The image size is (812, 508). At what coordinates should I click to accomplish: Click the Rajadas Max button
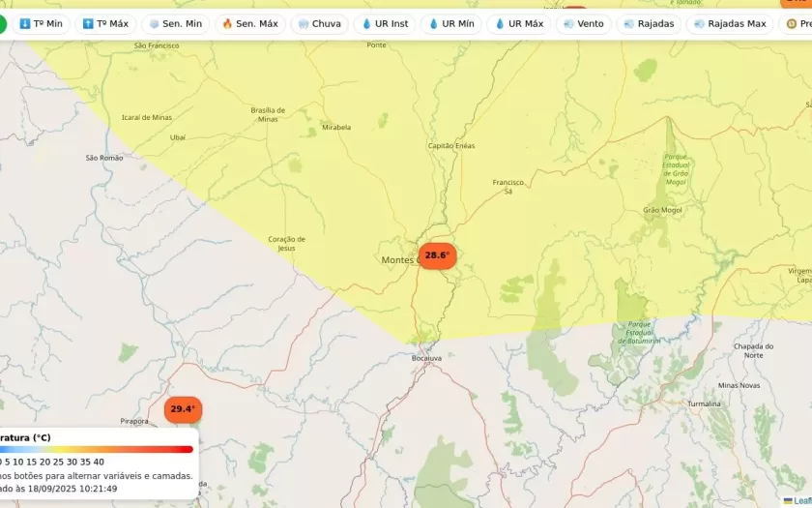(x=729, y=24)
